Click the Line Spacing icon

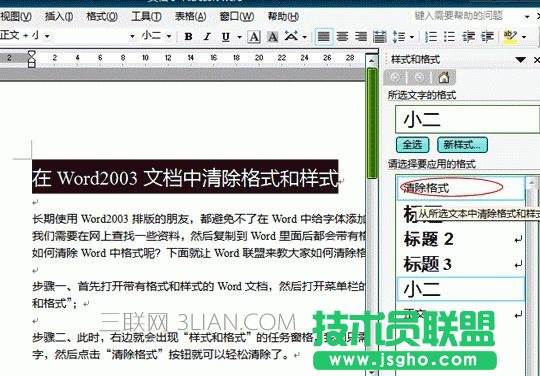point(399,36)
